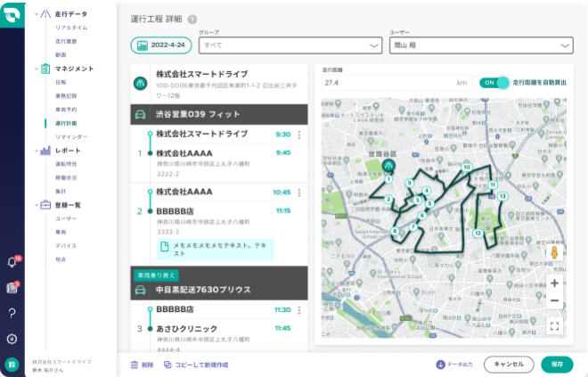Click the clipboard icon beside マネジメント
Image resolution: width=588 pixels, height=377 pixels.
(45, 69)
